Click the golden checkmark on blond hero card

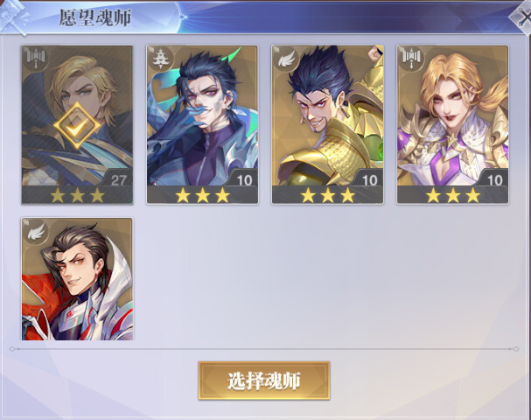tap(77, 125)
